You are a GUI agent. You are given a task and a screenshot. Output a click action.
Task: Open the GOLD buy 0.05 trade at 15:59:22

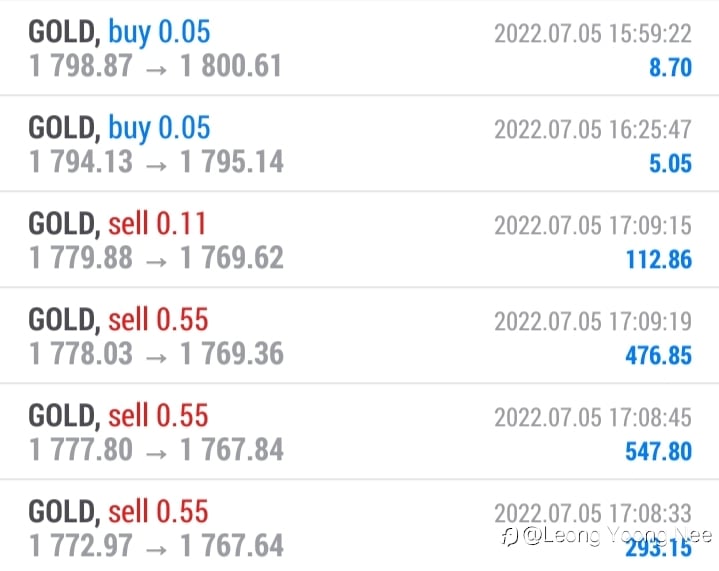[x=360, y=48]
